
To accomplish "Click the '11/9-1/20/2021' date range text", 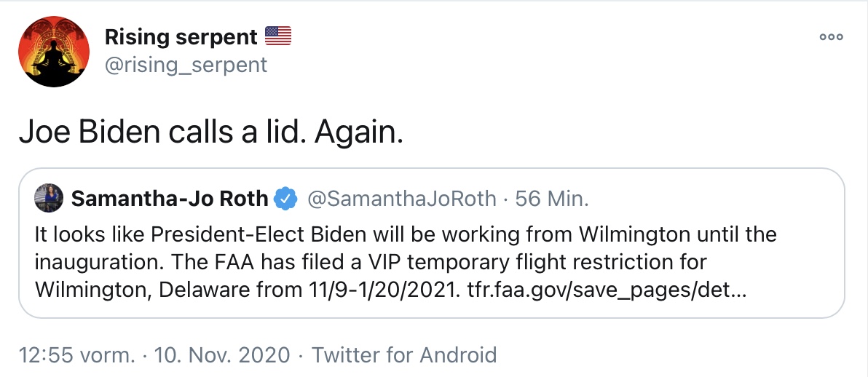I will [x=382, y=290].
